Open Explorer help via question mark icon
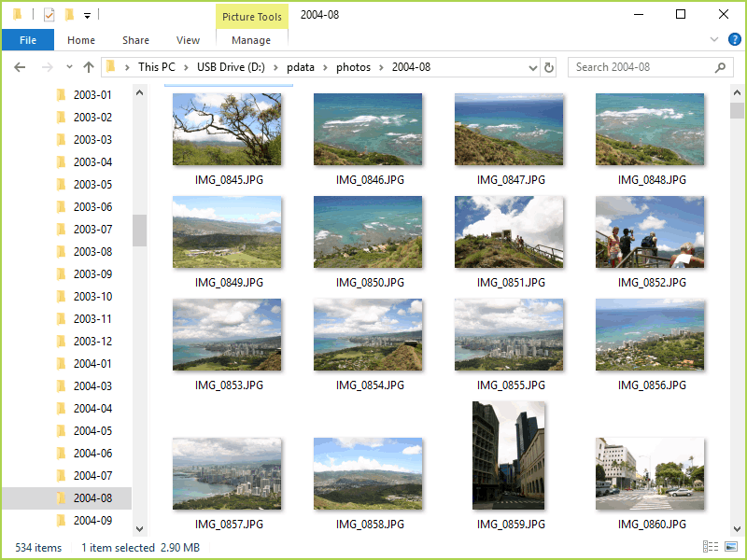Viewport: 747px width, 560px height. pos(732,40)
